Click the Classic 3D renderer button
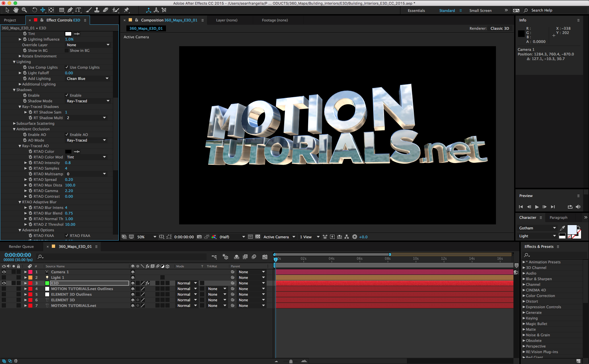Screen dimensions: 589x364 point(500,28)
